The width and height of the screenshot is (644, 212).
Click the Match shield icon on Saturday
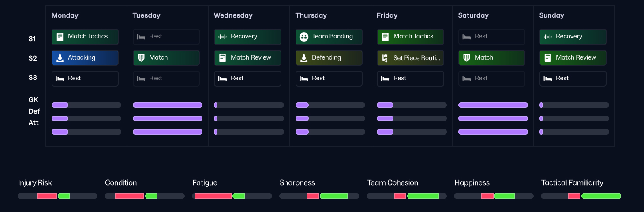(466, 58)
